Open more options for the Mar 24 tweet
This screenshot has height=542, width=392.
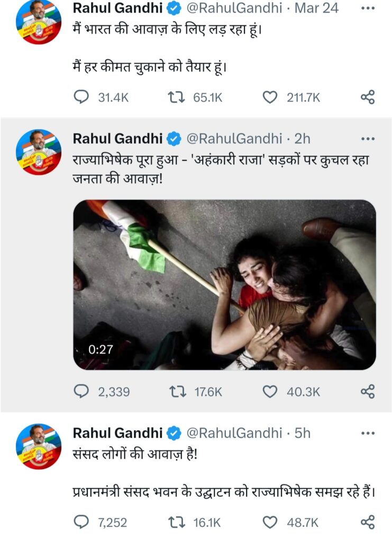(368, 8)
